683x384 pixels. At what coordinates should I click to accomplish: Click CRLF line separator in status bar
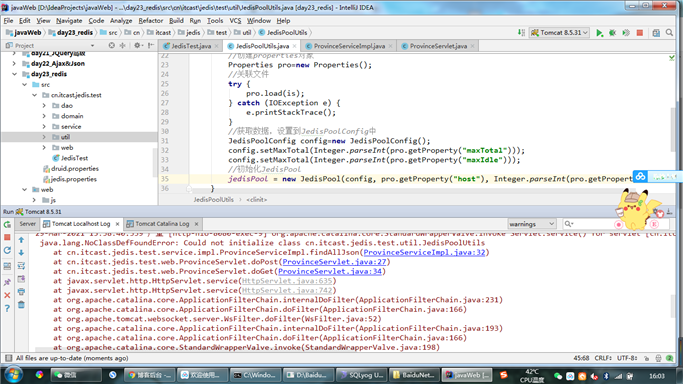[603, 358]
